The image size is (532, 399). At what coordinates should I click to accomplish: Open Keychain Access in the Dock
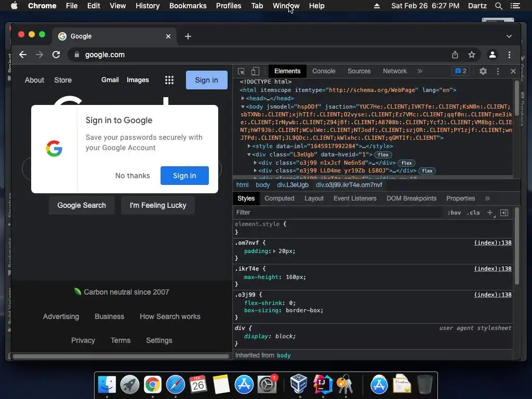click(x=345, y=384)
